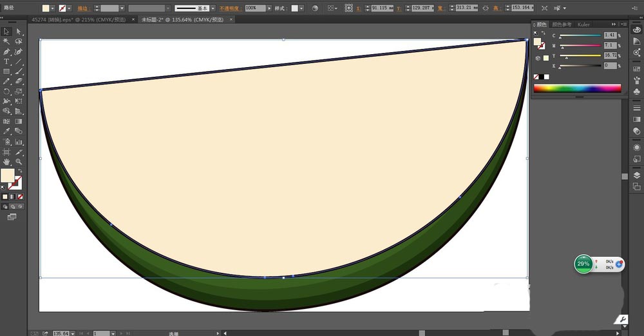Open the stroke color dropdown in control bar
This screenshot has width=644, height=336.
(69, 8)
